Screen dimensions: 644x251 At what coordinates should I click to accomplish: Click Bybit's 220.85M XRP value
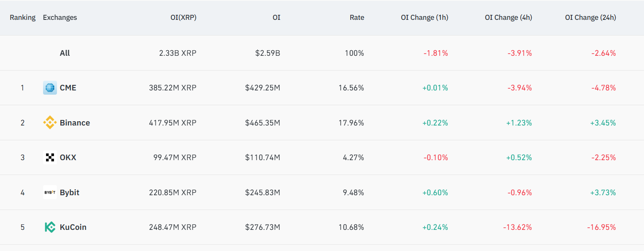tap(173, 193)
